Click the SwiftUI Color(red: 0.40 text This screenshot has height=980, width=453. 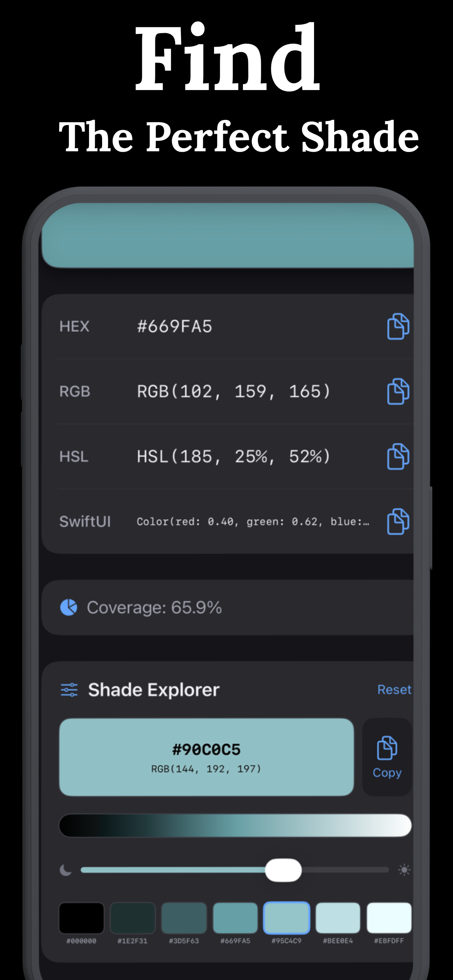253,522
